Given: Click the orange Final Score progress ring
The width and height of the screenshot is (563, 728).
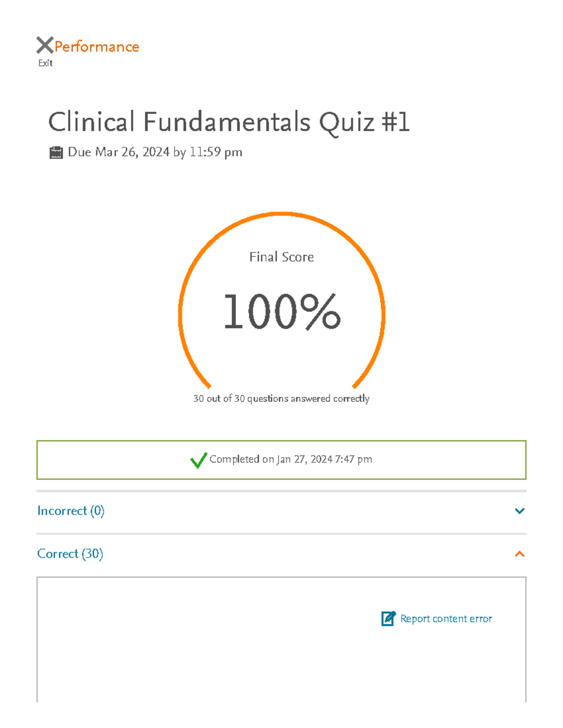Looking at the screenshot, I should pyautogui.click(x=281, y=305).
